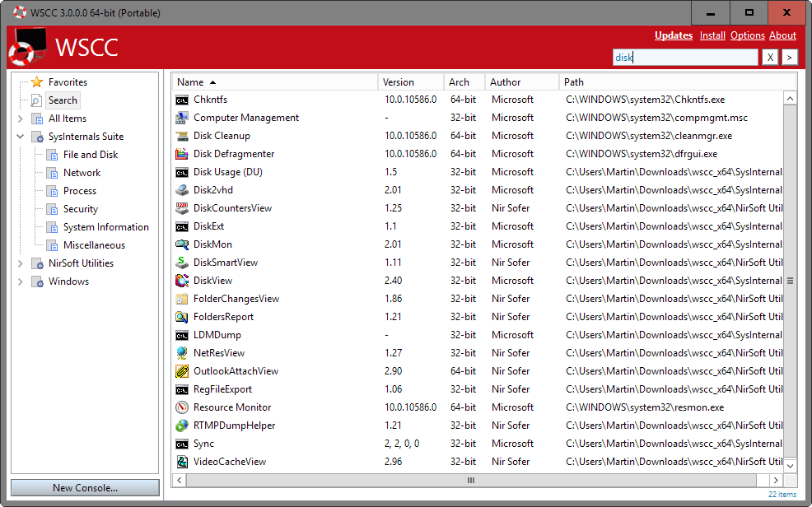
Task: Click the horizontal scrollbar thumb
Action: coord(471,480)
